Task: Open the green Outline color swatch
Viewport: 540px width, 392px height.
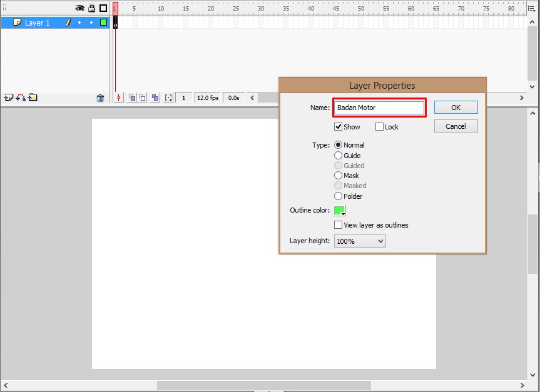Action: [339, 211]
